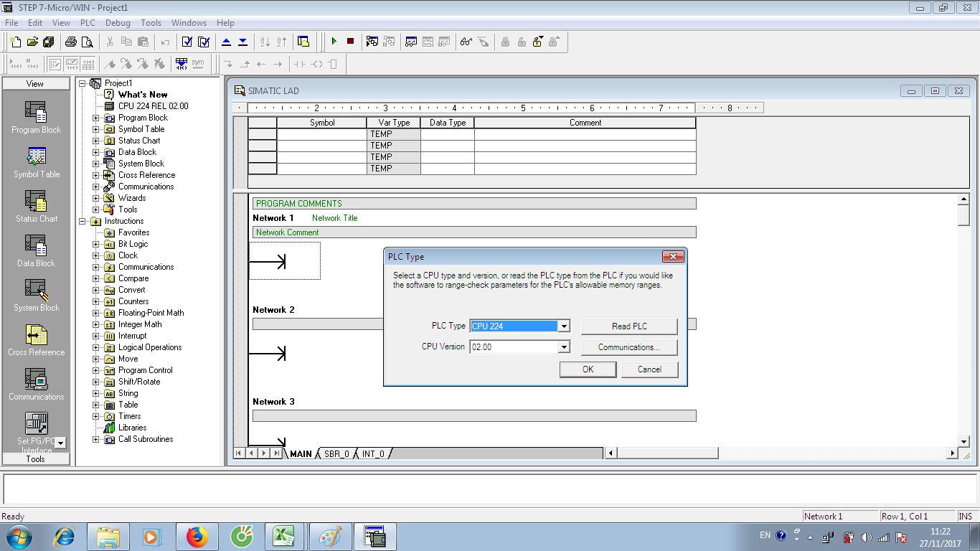This screenshot has height=551, width=980.
Task: Click the Open Project folder icon
Action: coord(32,42)
